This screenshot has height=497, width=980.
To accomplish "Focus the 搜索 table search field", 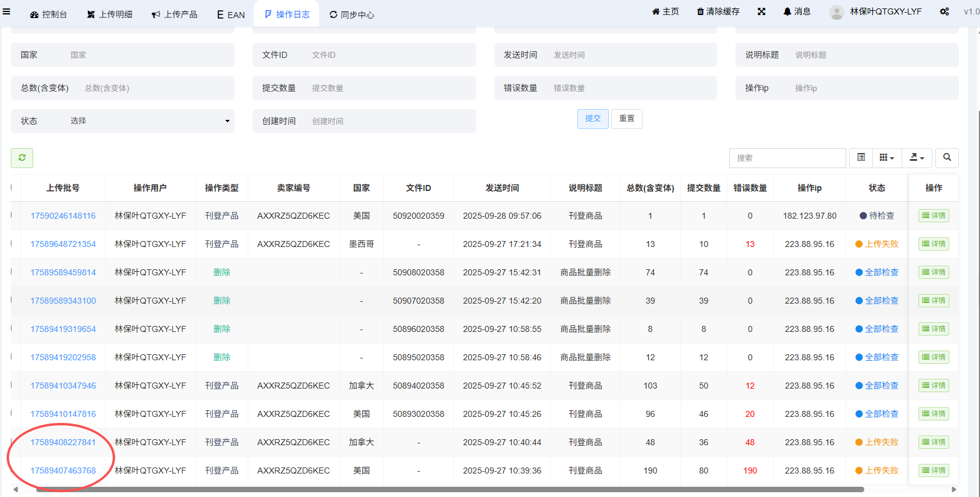I will tap(787, 158).
